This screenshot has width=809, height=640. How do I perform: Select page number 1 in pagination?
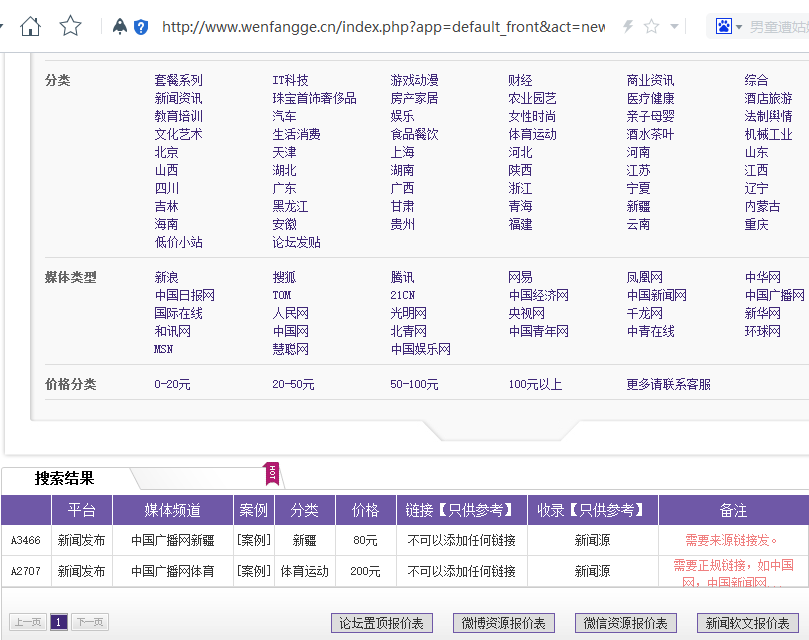click(x=59, y=622)
